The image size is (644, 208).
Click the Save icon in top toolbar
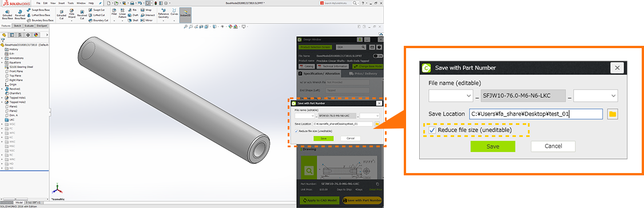point(124,3)
